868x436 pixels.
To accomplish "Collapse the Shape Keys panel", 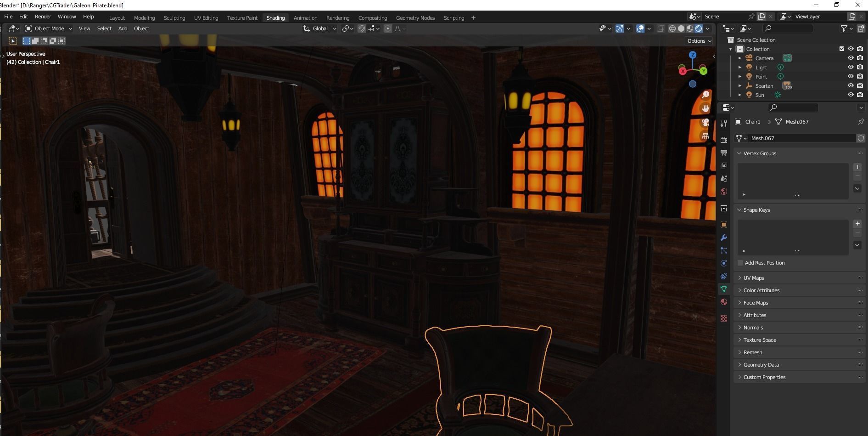I will tap(799, 210).
